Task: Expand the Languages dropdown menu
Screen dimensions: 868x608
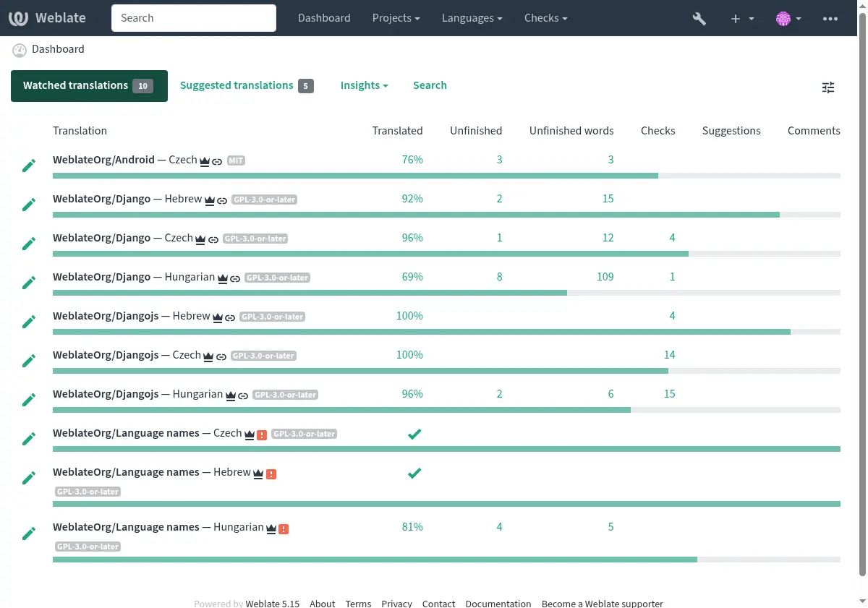Action: [x=472, y=18]
